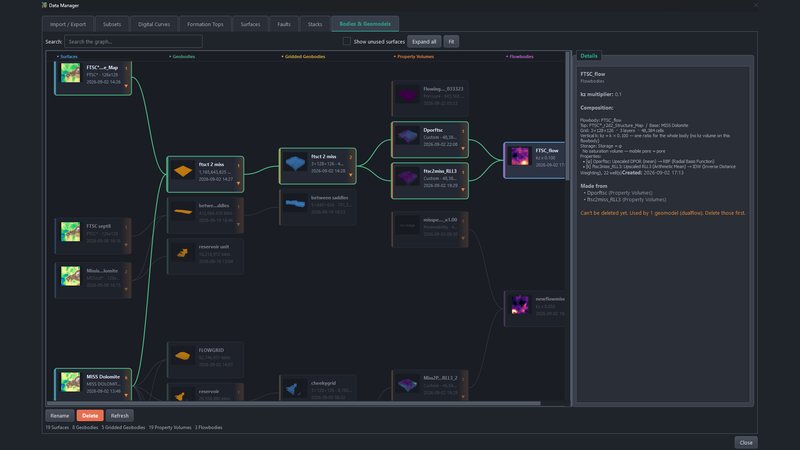800x450 pixels.
Task: Click the cheekygrid gridded geobody icon
Action: (x=292, y=389)
